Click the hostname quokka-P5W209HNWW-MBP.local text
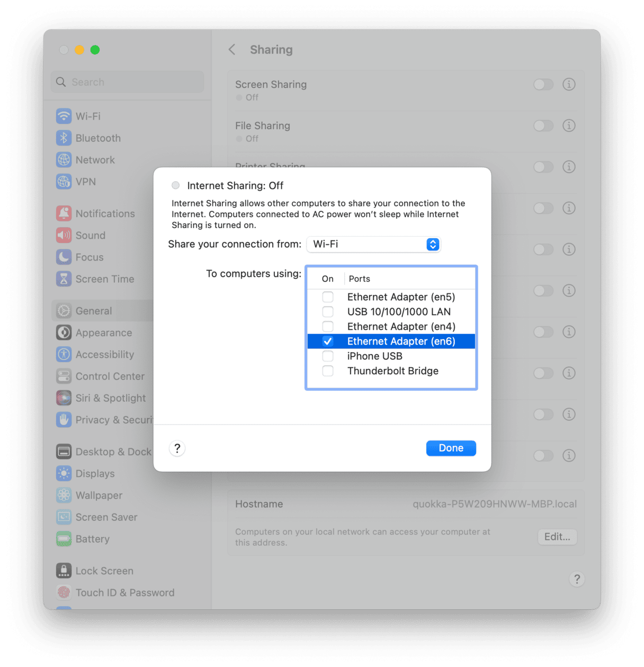Viewport: 644px width, 667px height. (x=495, y=504)
